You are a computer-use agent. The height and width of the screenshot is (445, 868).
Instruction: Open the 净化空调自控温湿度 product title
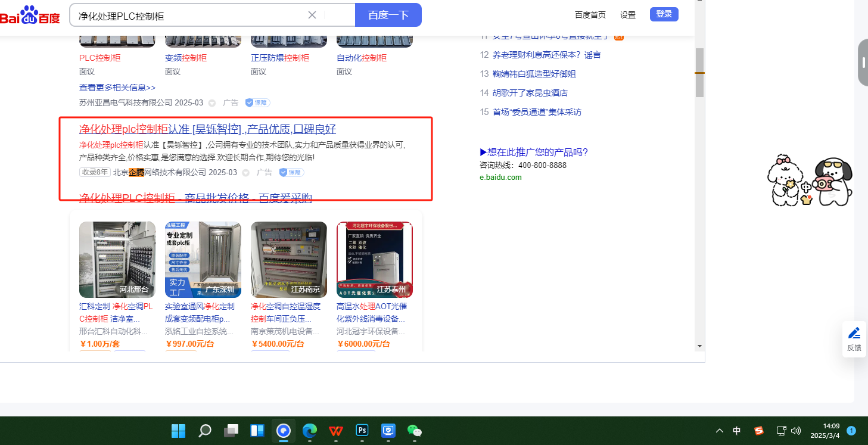[286, 312]
